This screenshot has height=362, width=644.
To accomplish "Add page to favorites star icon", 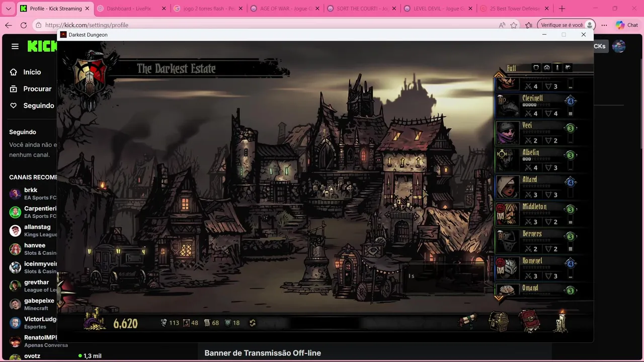I will pyautogui.click(x=514, y=25).
